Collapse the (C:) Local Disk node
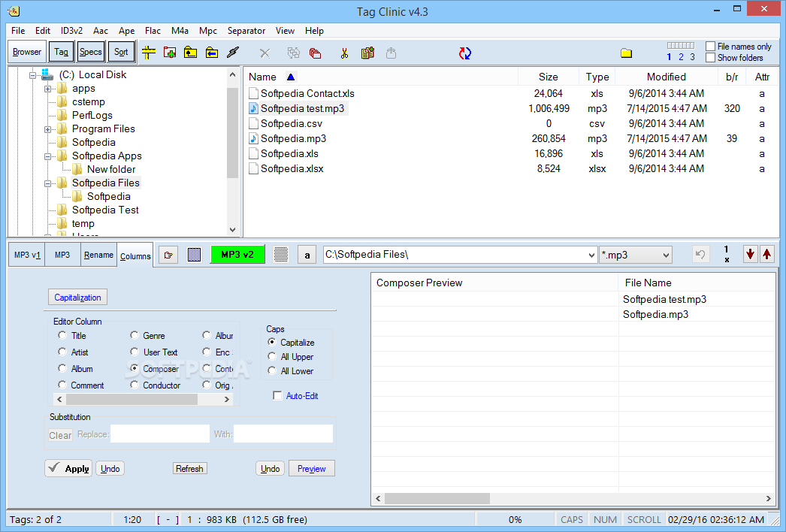 32,75
